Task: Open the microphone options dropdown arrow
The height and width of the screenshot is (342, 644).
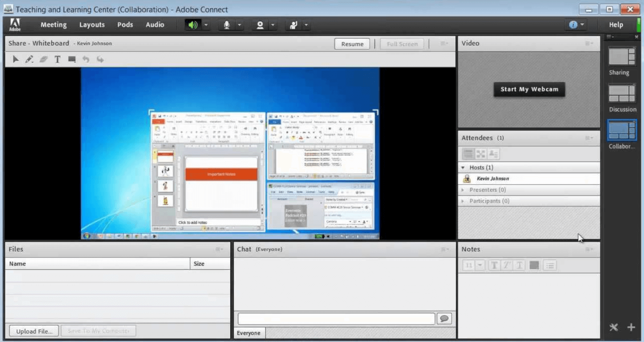Action: click(239, 25)
